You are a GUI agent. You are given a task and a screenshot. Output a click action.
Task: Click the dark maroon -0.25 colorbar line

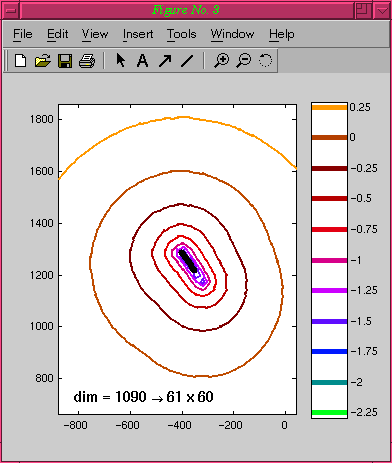tap(329, 168)
